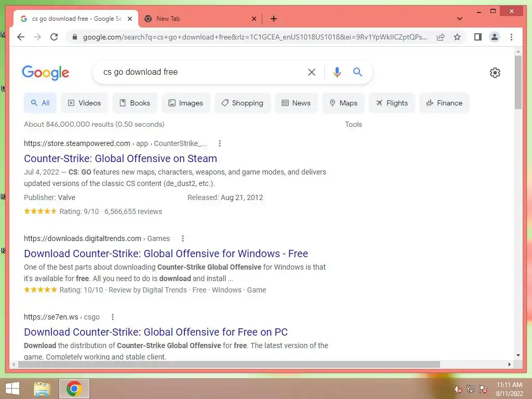View site security lock information

(x=75, y=37)
